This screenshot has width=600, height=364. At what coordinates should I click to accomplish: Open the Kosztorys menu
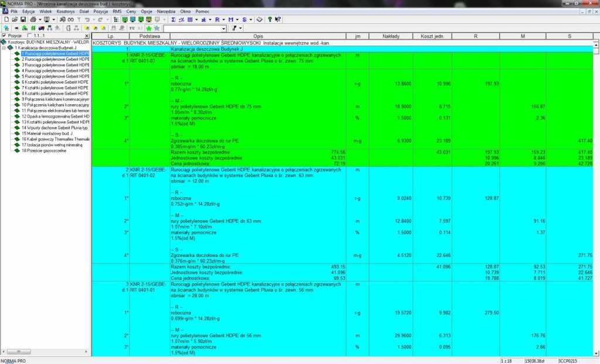click(x=66, y=12)
